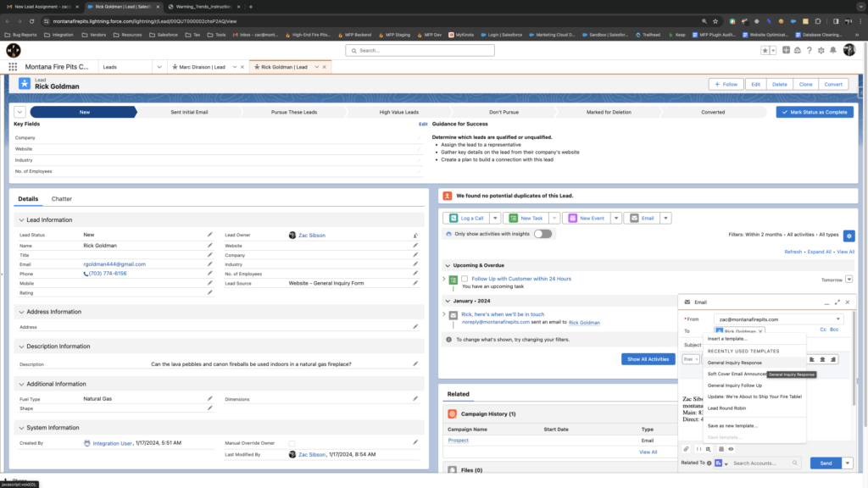Click the Show All Activities button
868x488 pixels.
648,359
